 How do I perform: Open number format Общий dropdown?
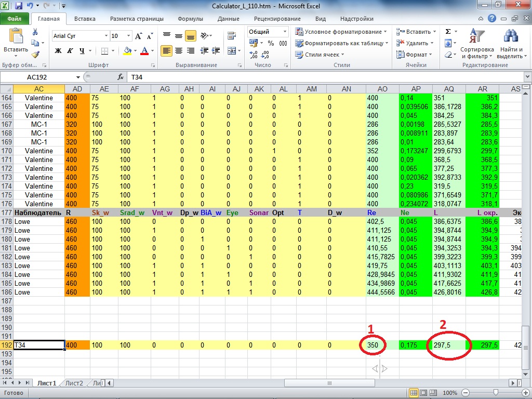click(285, 32)
